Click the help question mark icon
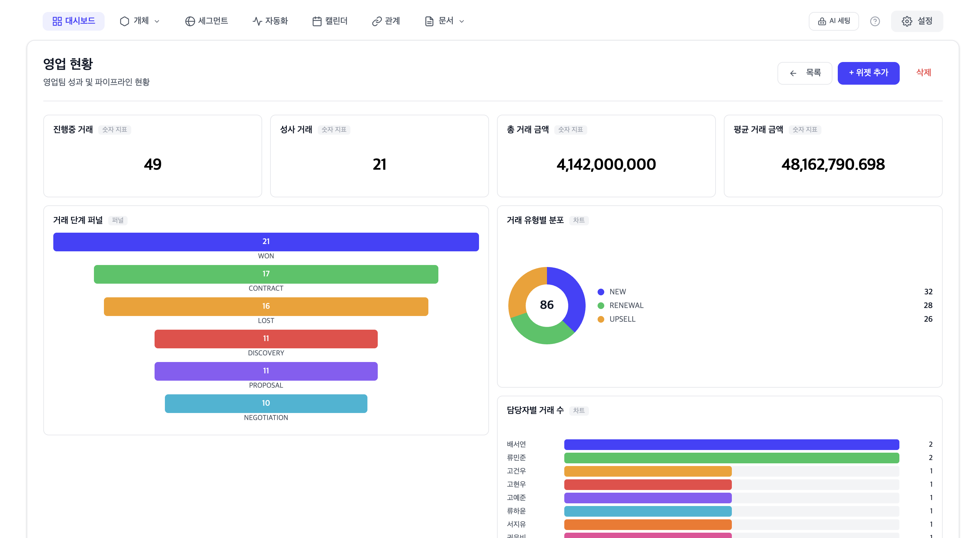The height and width of the screenshot is (538, 980). 875,21
